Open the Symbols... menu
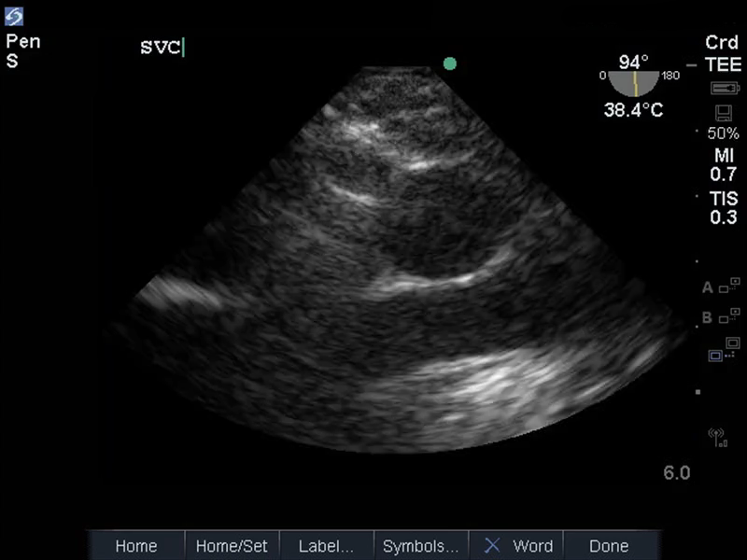 pyautogui.click(x=420, y=546)
